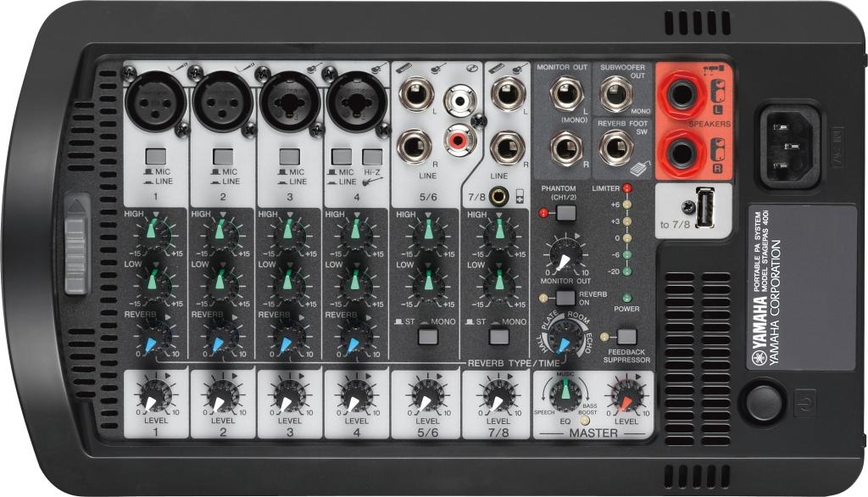Toggle the PHANTOM (CH1/2) power switch
The height and width of the screenshot is (497, 868).
(565, 213)
